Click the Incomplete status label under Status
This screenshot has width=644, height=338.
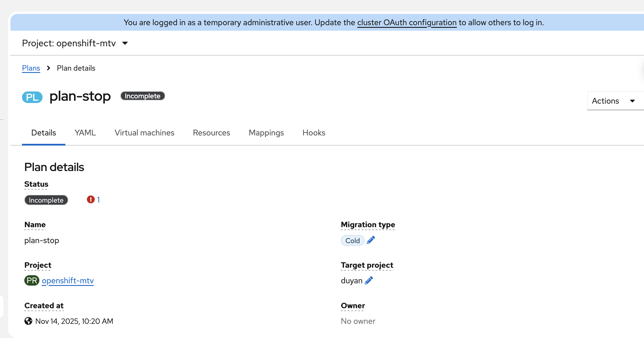pyautogui.click(x=46, y=200)
